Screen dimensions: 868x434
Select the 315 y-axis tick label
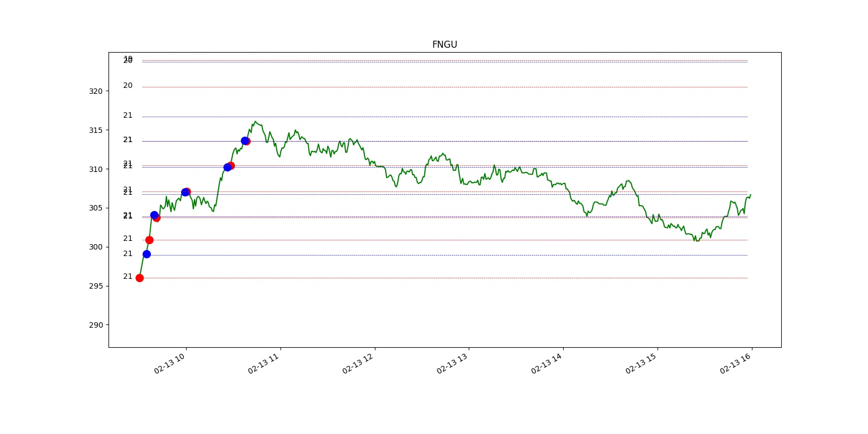(95, 130)
